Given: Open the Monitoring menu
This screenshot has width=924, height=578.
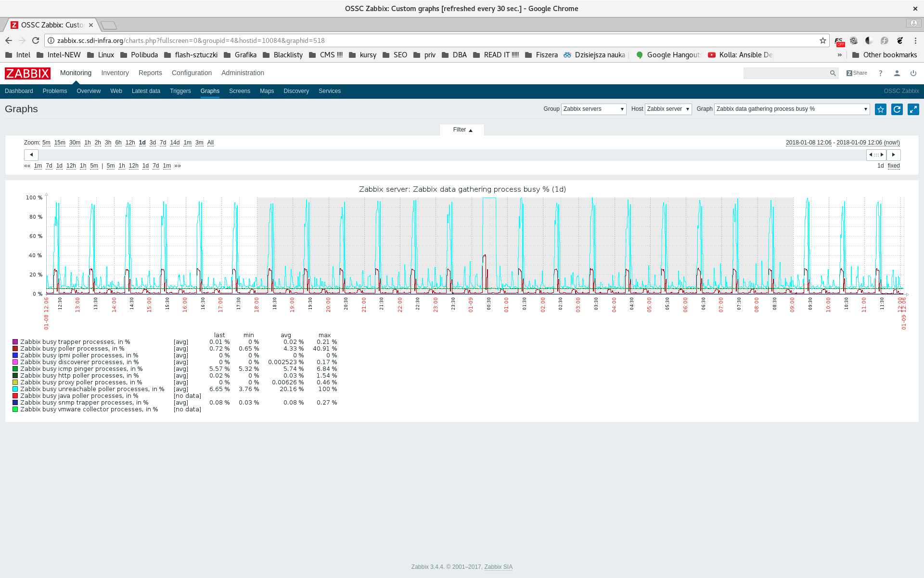Looking at the screenshot, I should 76,73.
